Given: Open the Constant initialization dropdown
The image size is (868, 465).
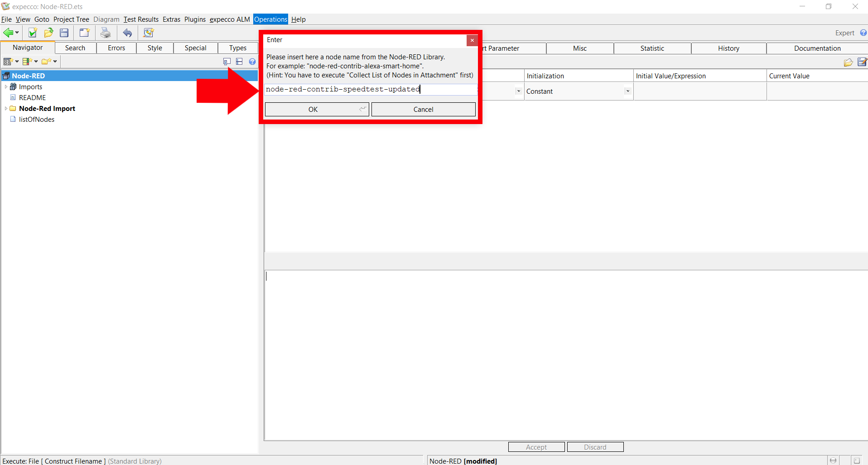Looking at the screenshot, I should click(x=627, y=91).
